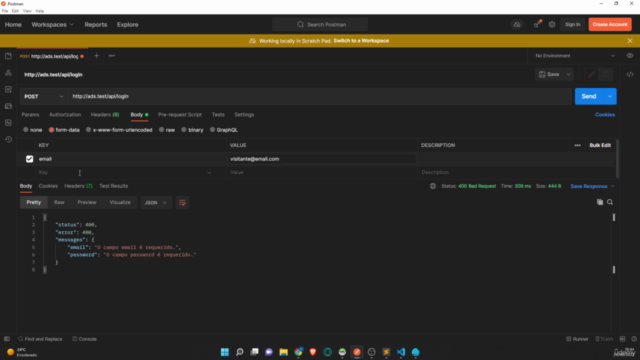Open the Workspaces dropdown
The image size is (640, 360).
coord(53,24)
